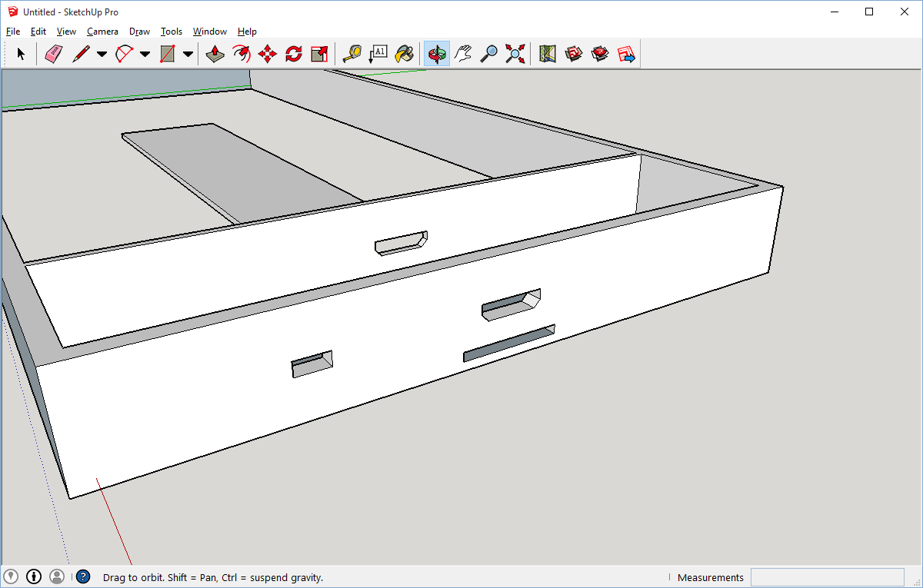
Task: Choose the Select arrow tool
Action: click(x=21, y=54)
